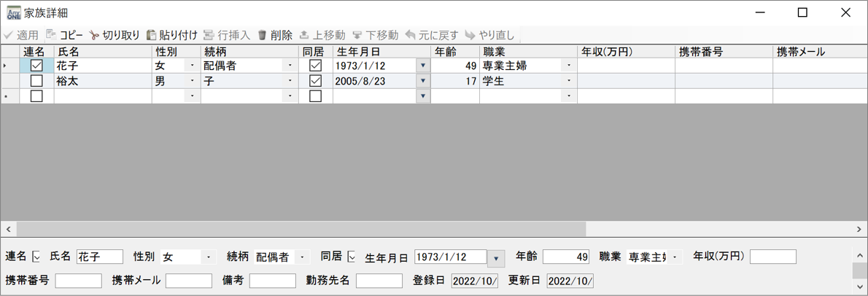Image resolution: width=868 pixels, height=296 pixels.
Task: Click the 元に戻す undo button
Action: click(432, 36)
